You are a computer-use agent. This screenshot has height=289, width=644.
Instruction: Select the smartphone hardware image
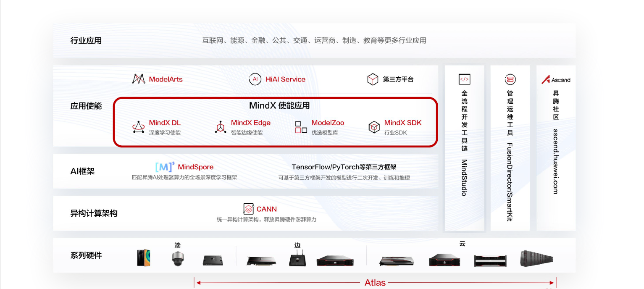coord(144,258)
